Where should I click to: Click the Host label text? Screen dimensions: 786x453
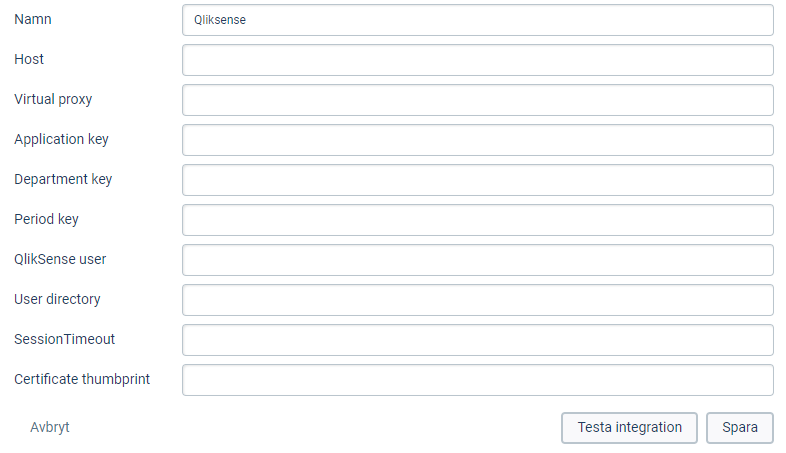[x=29, y=59]
